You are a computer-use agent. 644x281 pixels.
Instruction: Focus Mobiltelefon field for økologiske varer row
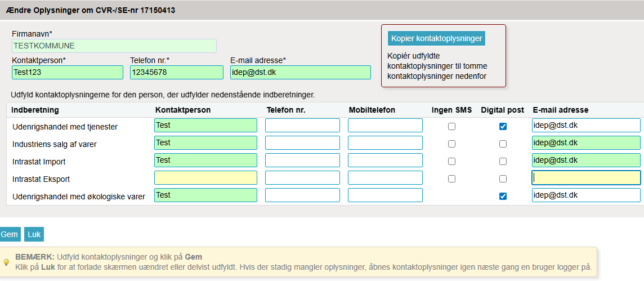pos(385,195)
